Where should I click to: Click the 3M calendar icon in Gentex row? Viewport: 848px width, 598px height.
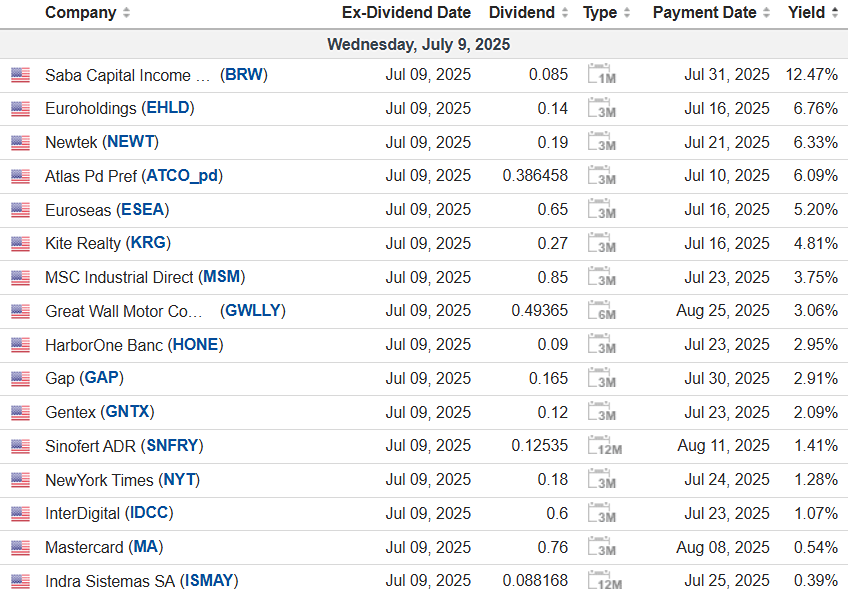pyautogui.click(x=601, y=412)
